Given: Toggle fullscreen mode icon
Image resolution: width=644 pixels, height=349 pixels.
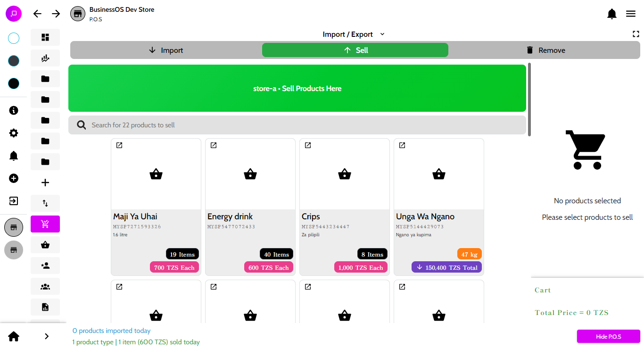Looking at the screenshot, I should 636,34.
